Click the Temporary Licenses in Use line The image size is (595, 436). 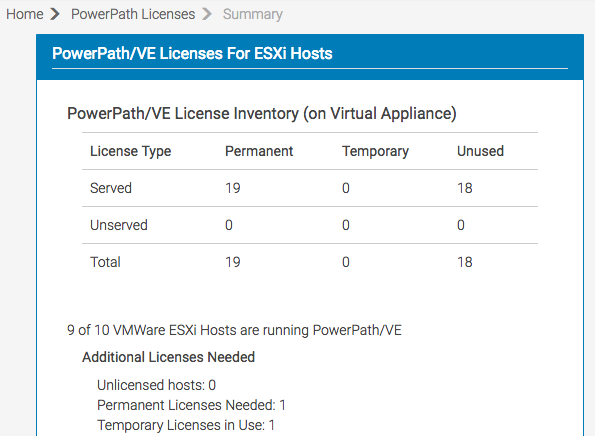(x=186, y=425)
